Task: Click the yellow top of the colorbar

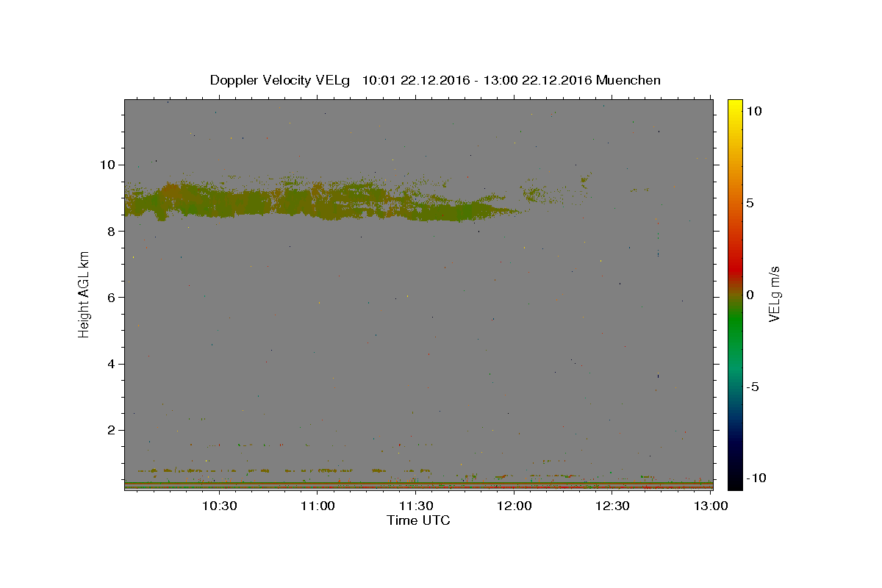Action: pyautogui.click(x=734, y=107)
